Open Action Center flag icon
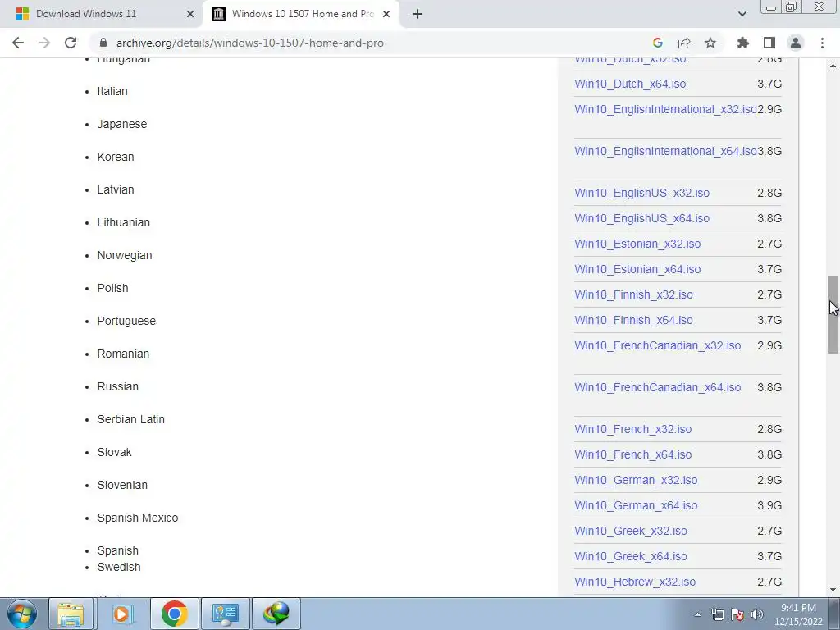 coord(737,615)
